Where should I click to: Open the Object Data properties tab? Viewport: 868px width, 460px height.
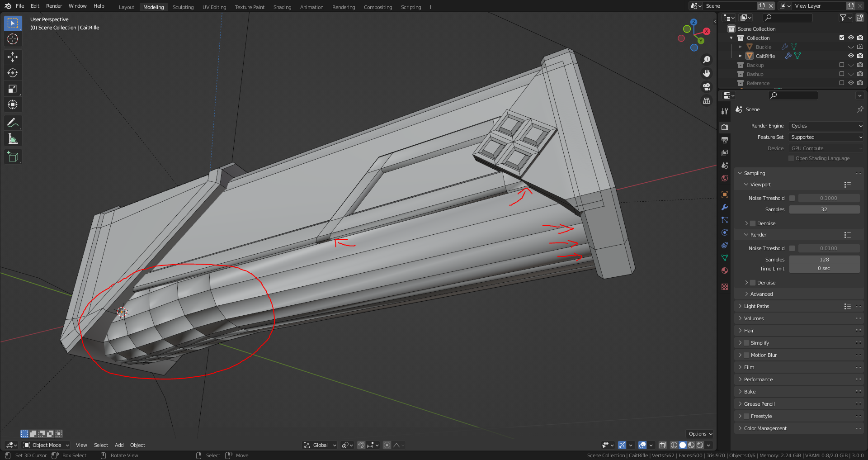(x=725, y=258)
